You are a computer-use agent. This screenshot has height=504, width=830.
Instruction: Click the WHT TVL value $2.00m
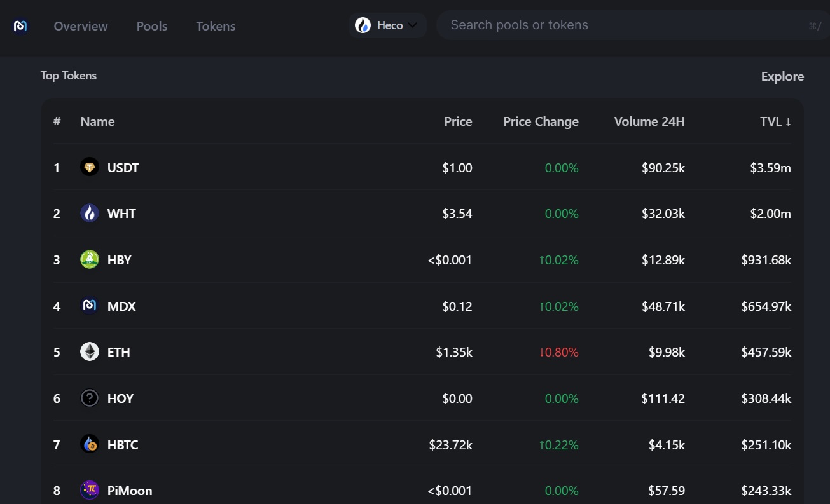[770, 214]
